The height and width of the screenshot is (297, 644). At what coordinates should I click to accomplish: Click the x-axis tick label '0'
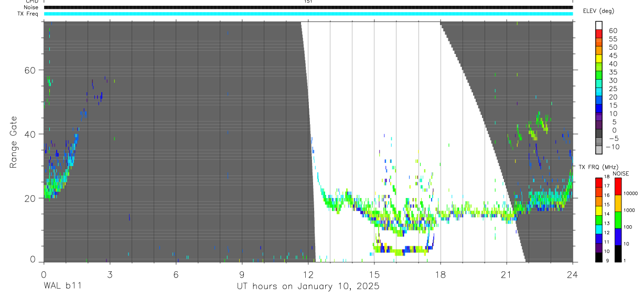point(44,274)
